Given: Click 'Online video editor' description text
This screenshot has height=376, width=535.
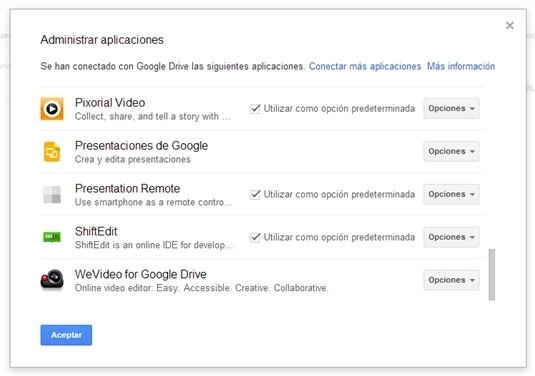Looking at the screenshot, I should pyautogui.click(x=201, y=288).
